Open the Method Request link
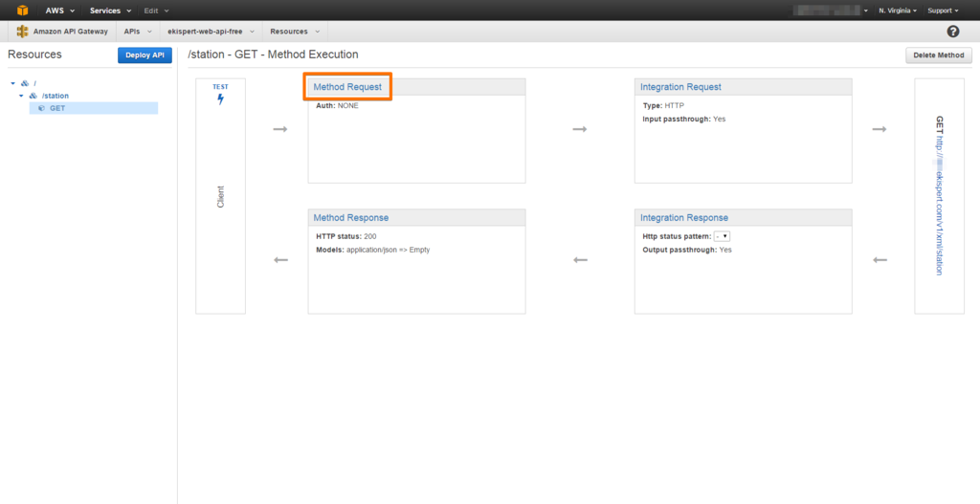This screenshot has width=980, height=504. pos(347,87)
